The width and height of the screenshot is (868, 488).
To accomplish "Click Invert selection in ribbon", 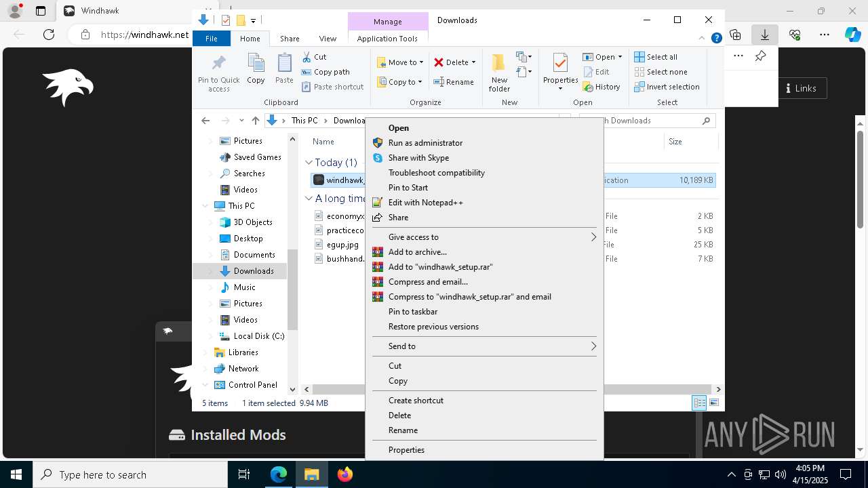I will click(667, 87).
